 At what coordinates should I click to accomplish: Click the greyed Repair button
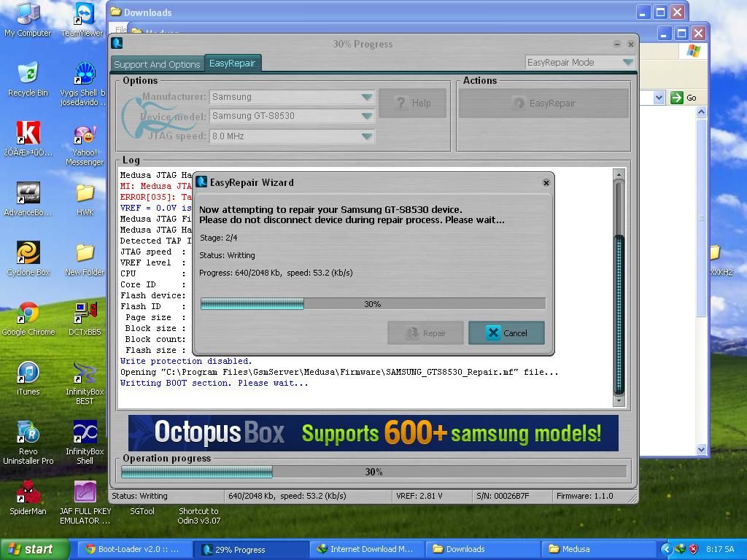tap(425, 332)
